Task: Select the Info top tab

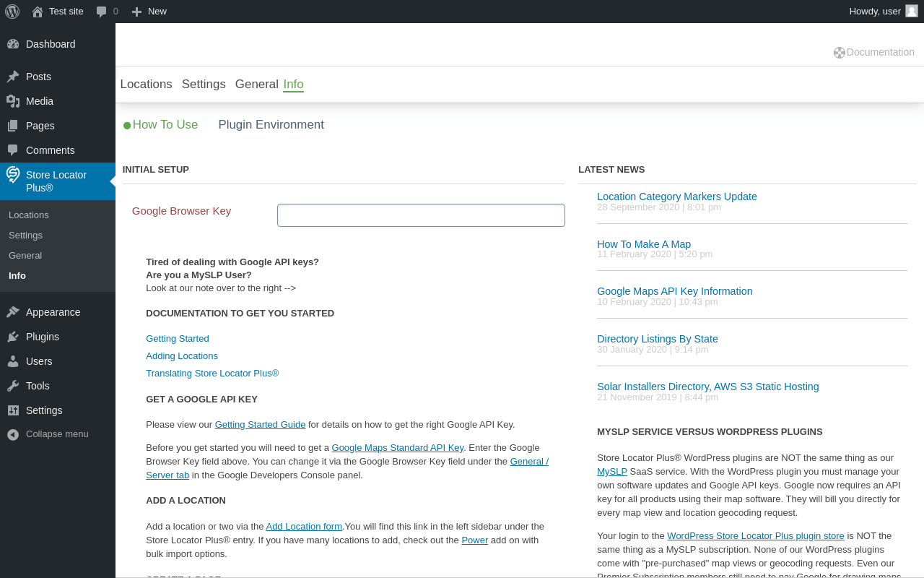Action: (x=293, y=85)
